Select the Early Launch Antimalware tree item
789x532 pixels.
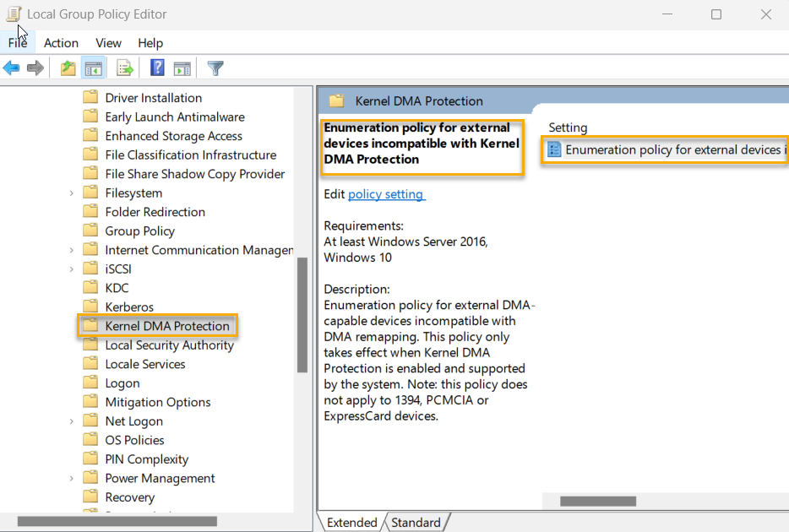(175, 116)
